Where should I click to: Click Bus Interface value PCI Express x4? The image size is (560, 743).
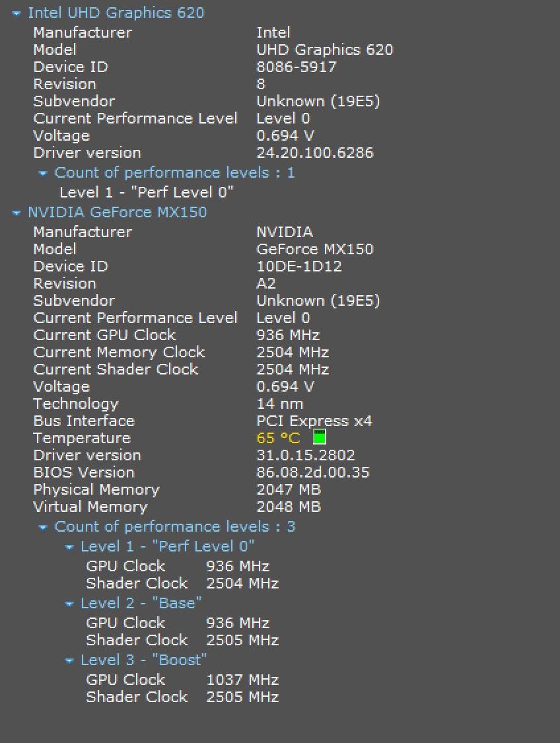click(314, 421)
